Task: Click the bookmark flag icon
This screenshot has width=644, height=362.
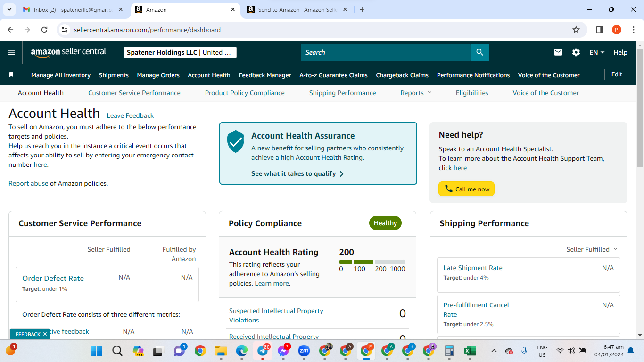Action: pos(11,75)
